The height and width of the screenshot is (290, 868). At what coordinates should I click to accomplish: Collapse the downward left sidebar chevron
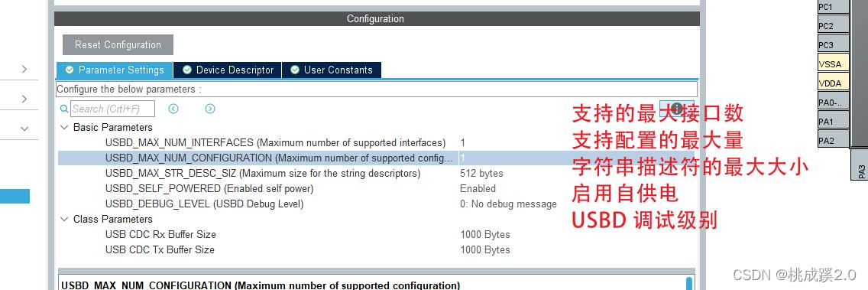(x=24, y=128)
